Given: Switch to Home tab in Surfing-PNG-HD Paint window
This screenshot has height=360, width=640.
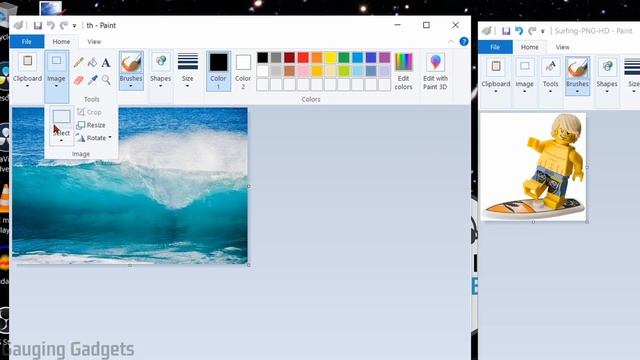Looking at the screenshot, I should 529,47.
